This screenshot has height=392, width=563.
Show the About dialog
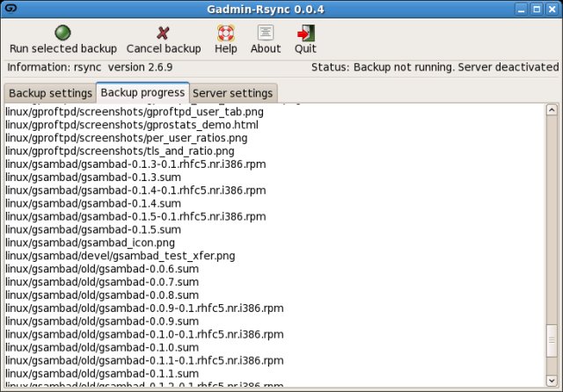pos(265,33)
